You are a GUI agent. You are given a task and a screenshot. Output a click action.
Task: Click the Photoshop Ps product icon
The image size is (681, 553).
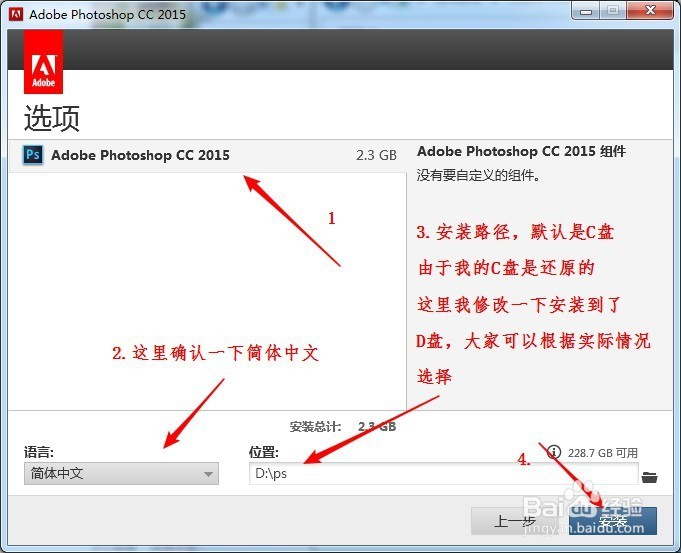point(33,155)
